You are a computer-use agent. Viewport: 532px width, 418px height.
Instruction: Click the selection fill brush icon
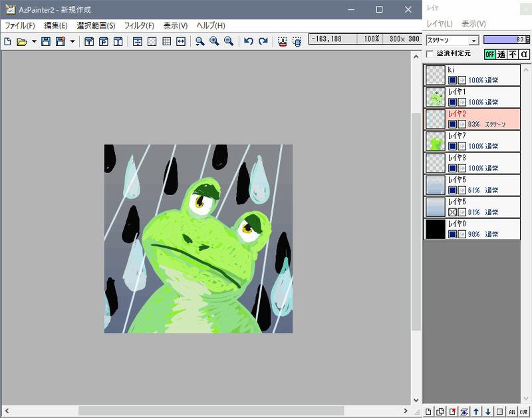(282, 41)
